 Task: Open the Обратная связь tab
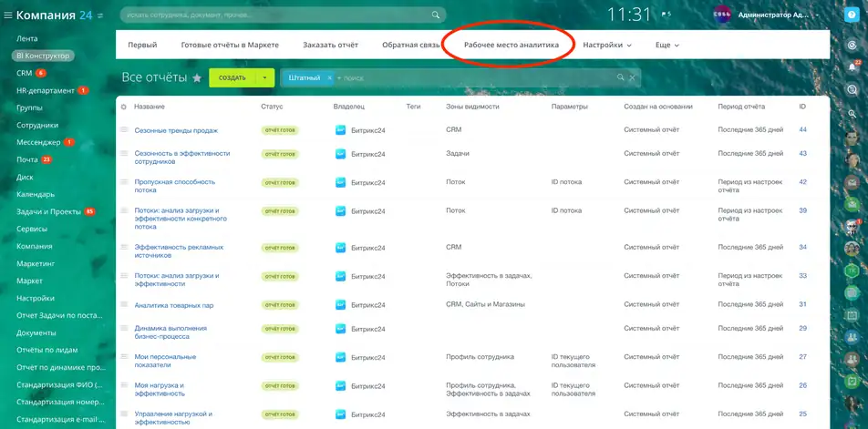tap(410, 46)
